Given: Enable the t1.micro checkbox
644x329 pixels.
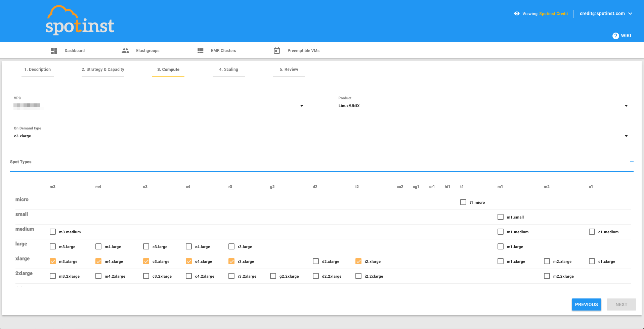Looking at the screenshot, I should point(463,202).
